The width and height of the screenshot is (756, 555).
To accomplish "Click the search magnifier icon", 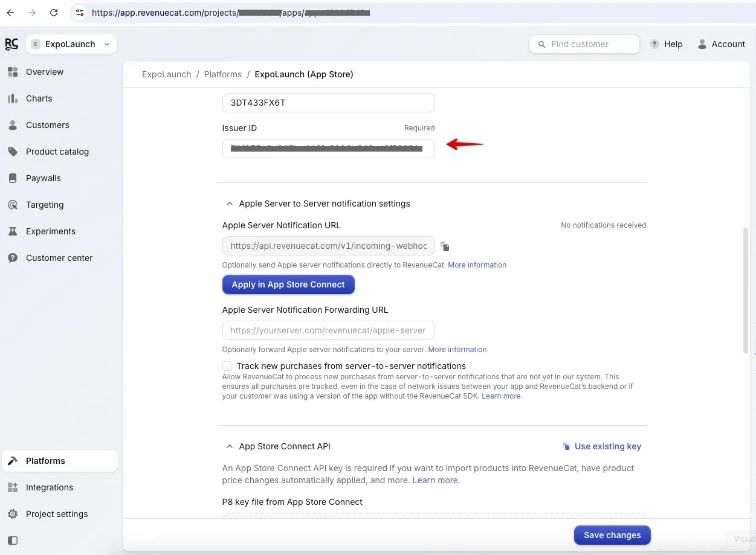I will (x=540, y=44).
